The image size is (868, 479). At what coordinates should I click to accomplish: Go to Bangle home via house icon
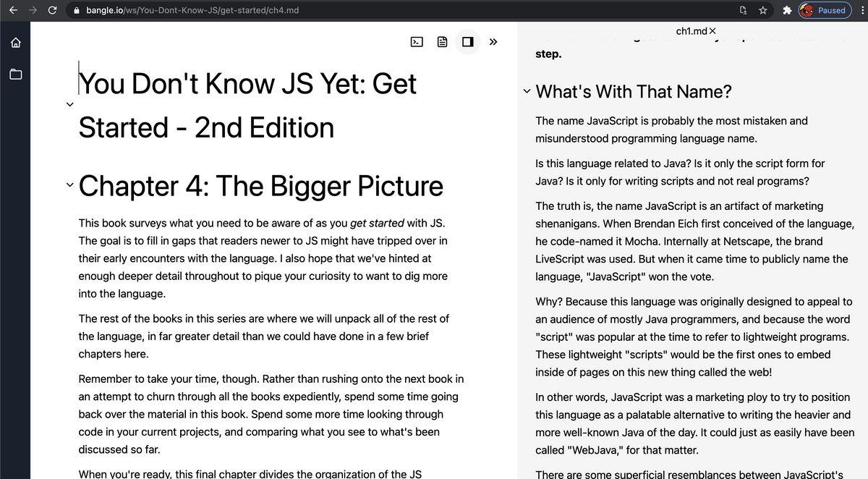(x=15, y=43)
